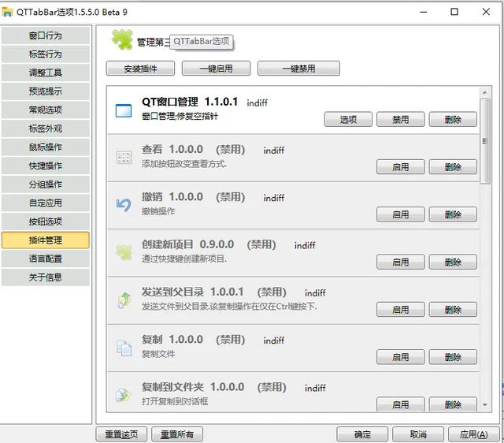The width and height of the screenshot is (504, 443).
Task: Open the 窗口行为 settings tab
Action: [46, 35]
